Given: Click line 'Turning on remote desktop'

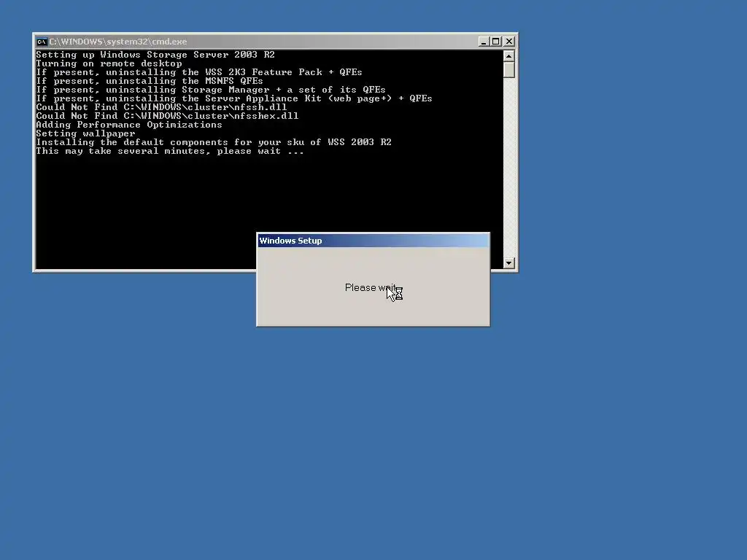Looking at the screenshot, I should click(x=109, y=63).
